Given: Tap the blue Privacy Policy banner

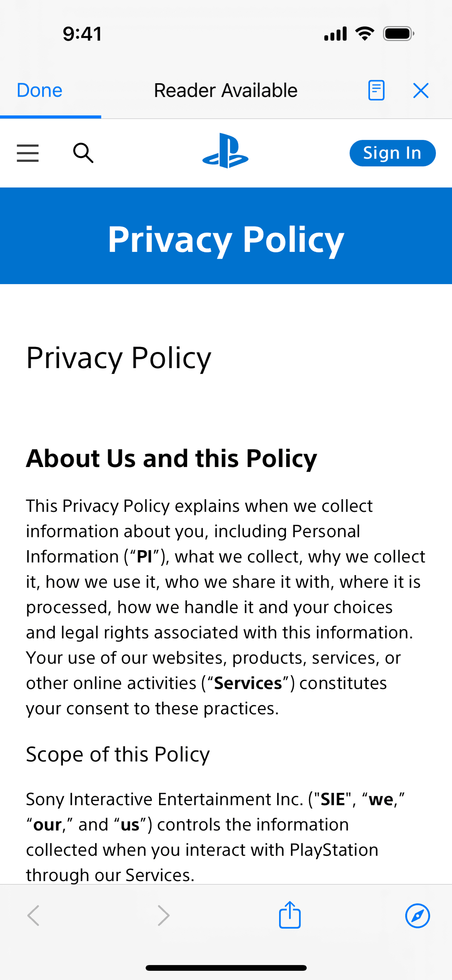Looking at the screenshot, I should click(226, 236).
